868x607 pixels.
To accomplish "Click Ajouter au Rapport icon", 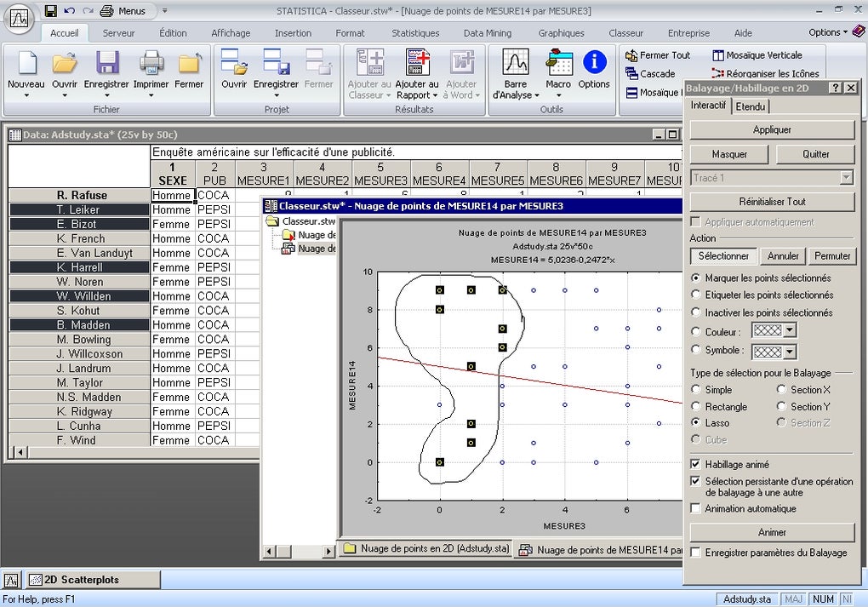I will (x=417, y=64).
